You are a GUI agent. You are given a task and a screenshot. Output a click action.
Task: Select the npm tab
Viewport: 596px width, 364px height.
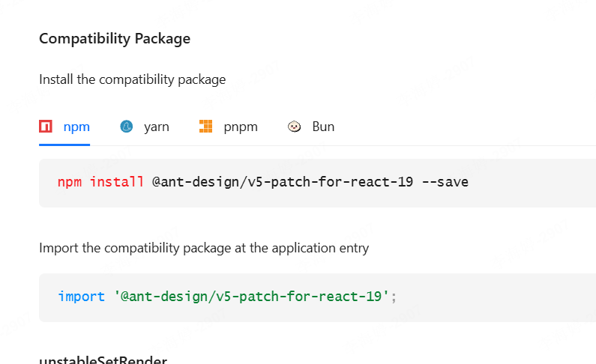(x=64, y=127)
